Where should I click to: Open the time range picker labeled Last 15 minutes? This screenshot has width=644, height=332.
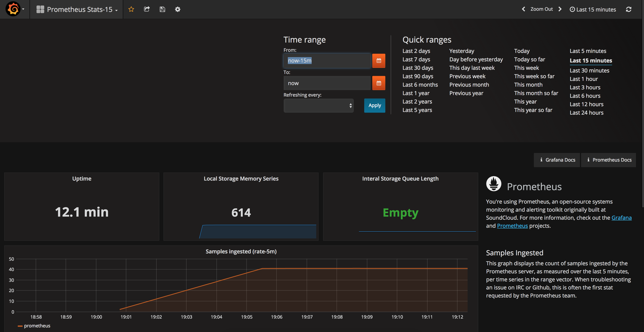coord(593,9)
